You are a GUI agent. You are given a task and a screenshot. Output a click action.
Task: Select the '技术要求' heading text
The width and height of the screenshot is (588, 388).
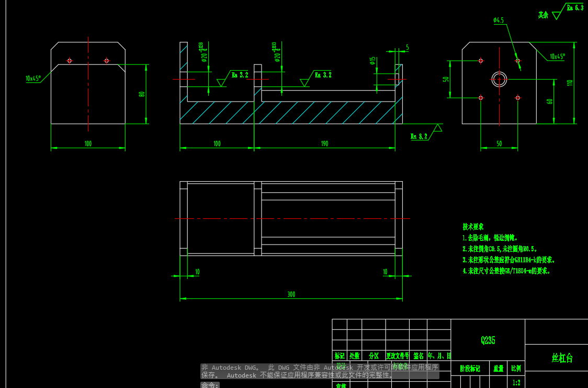click(x=473, y=227)
